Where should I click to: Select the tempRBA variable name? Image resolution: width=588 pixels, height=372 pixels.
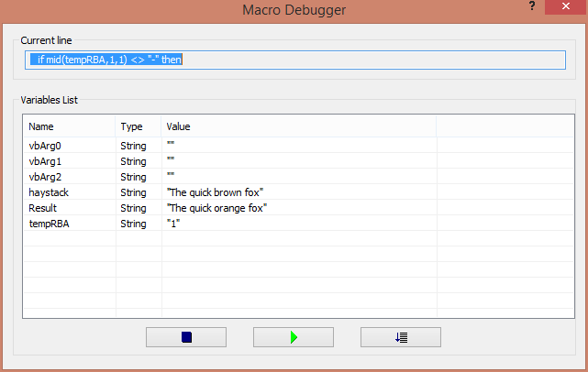(x=50, y=224)
